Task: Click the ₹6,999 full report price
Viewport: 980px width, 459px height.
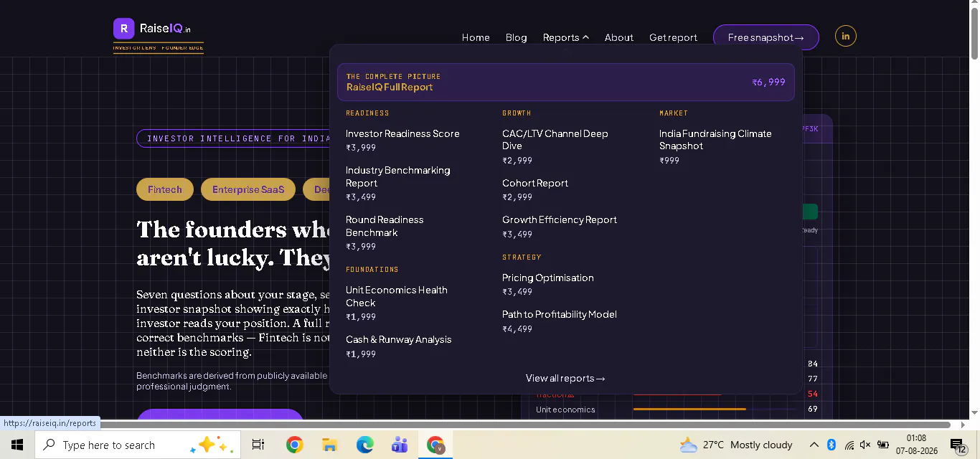Action: click(x=768, y=82)
